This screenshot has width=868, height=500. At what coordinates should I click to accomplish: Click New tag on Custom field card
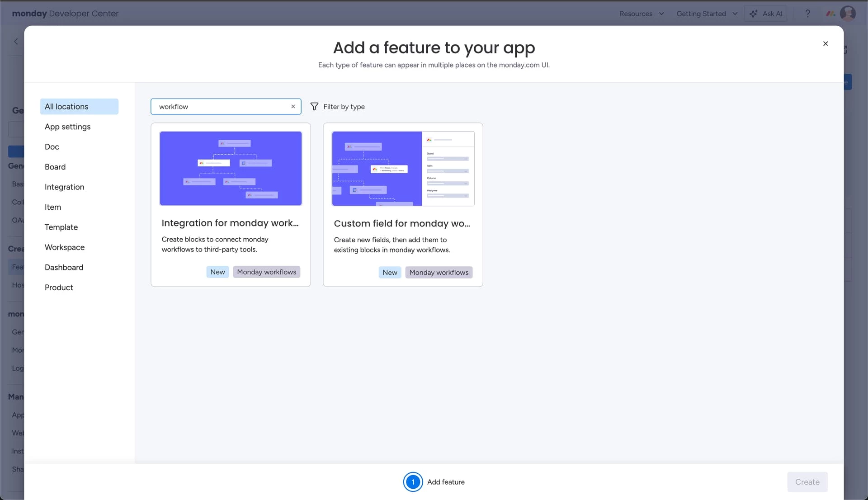tap(390, 273)
